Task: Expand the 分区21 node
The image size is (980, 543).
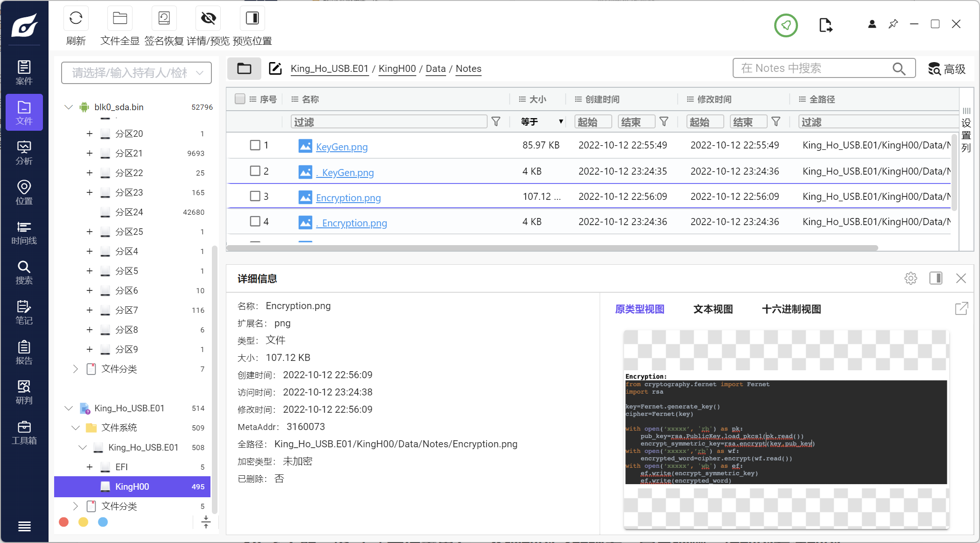Action: tap(90, 153)
